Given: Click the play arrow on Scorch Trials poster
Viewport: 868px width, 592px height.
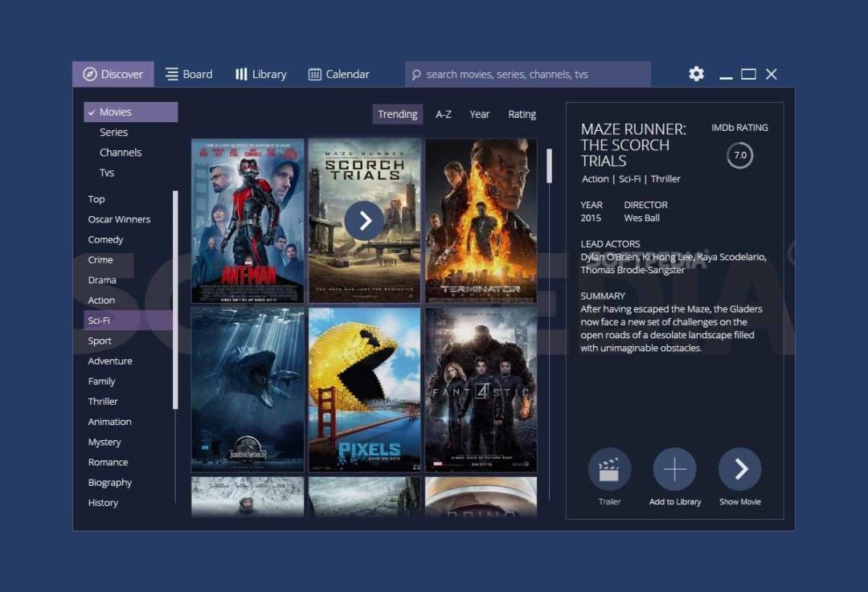Looking at the screenshot, I should tap(365, 221).
